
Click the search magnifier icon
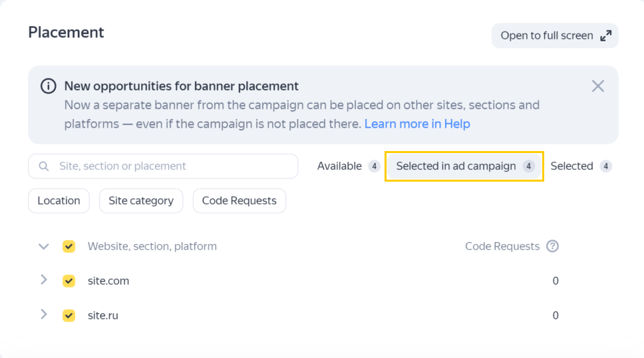44,166
